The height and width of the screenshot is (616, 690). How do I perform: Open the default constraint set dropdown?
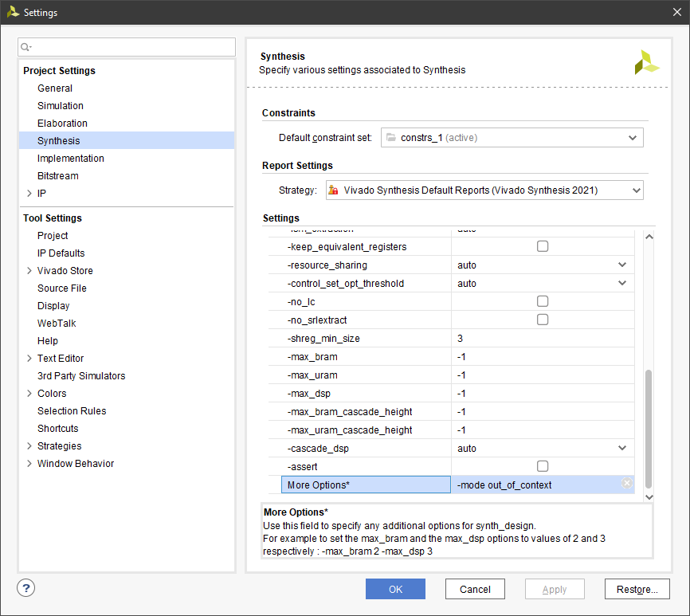[633, 138]
